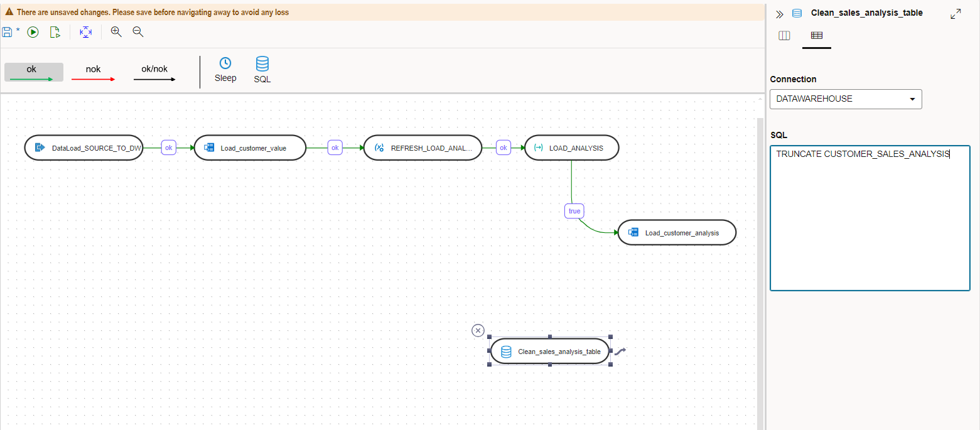980x430 pixels.
Task: Click the connector arrow beside Clean_sales_analysis_table
Action: [x=620, y=352]
